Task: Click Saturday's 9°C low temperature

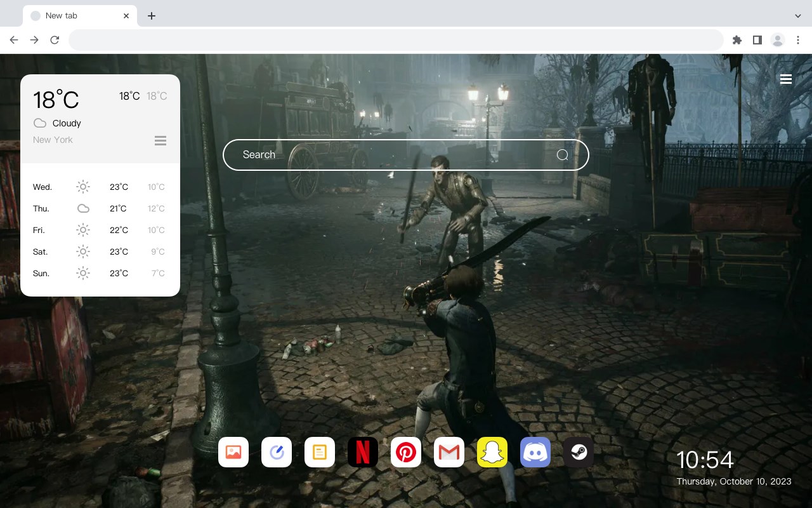Action: tap(158, 251)
